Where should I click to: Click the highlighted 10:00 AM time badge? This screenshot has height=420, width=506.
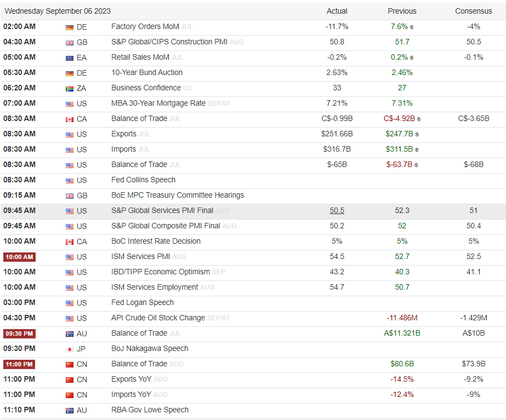pos(19,257)
